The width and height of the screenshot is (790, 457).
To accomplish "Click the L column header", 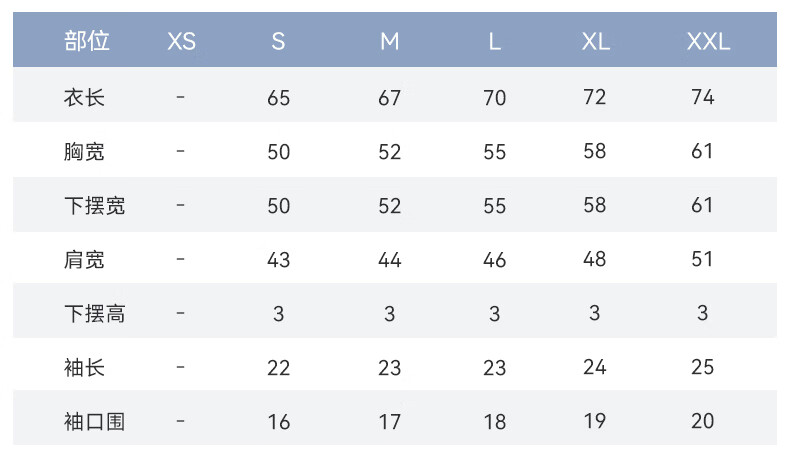I will [x=495, y=41].
